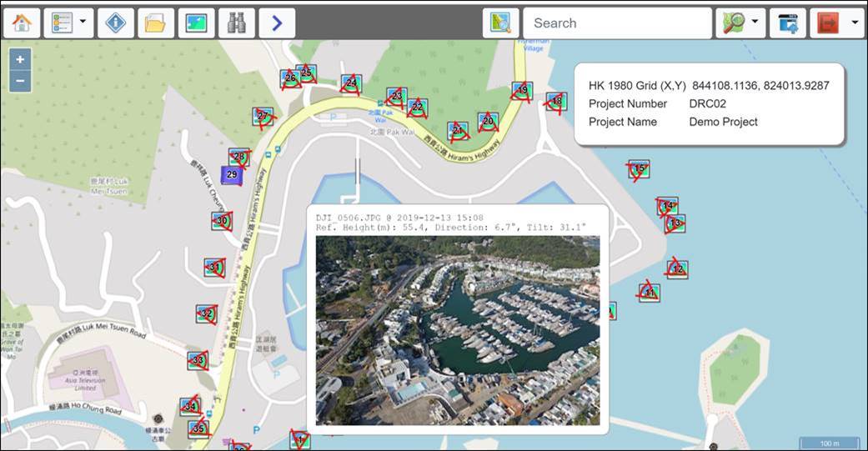Click the Pak Wai map label
Image resolution: width=868 pixels, height=451 pixels.
click(392, 133)
